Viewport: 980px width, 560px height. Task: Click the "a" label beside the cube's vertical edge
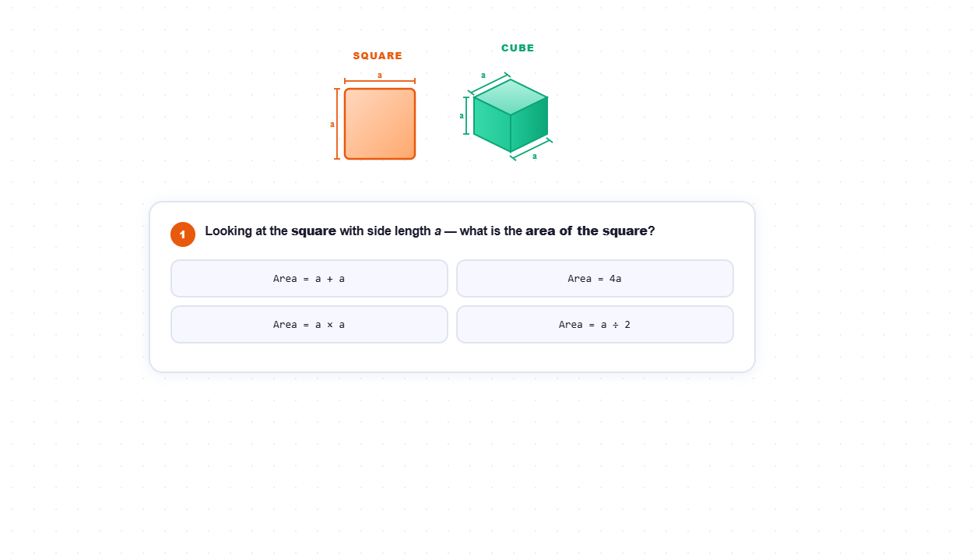pyautogui.click(x=462, y=116)
